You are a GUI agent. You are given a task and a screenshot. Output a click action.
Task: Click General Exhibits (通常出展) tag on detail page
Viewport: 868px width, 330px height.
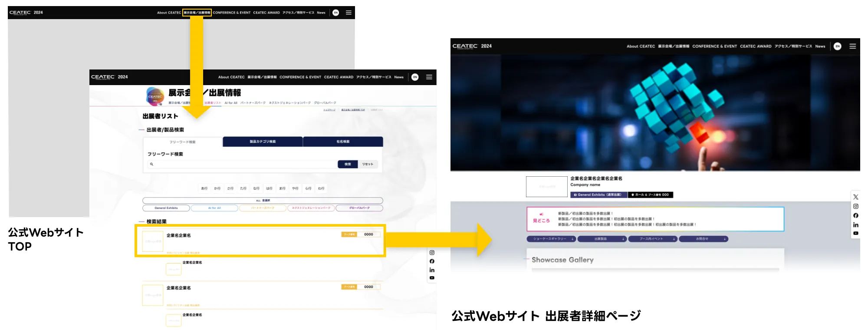(x=599, y=195)
